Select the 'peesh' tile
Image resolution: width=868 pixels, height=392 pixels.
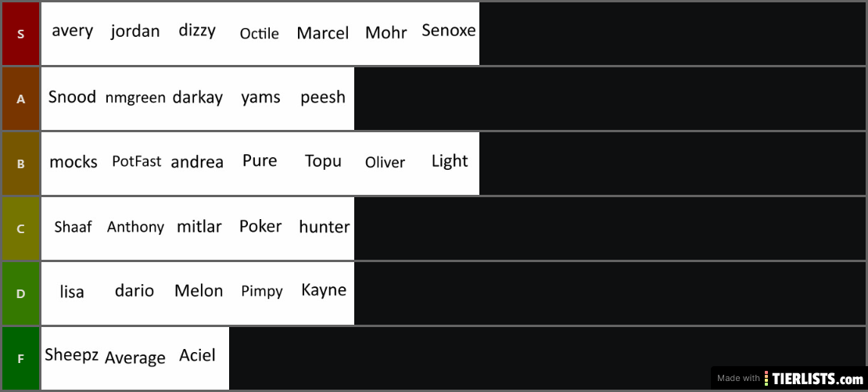pos(323,99)
